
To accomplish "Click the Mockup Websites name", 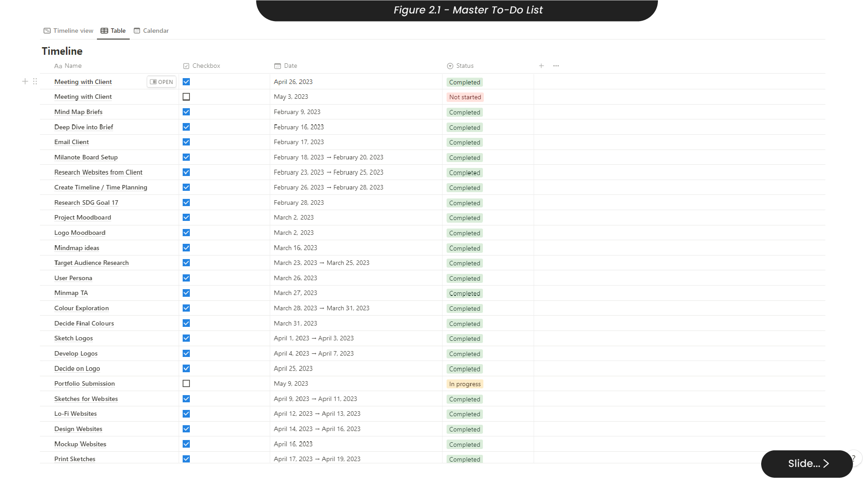I will click(x=80, y=444).
